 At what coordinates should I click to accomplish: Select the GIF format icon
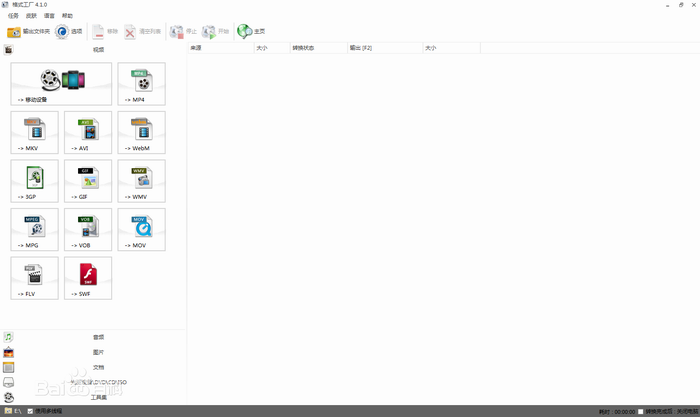pyautogui.click(x=88, y=181)
